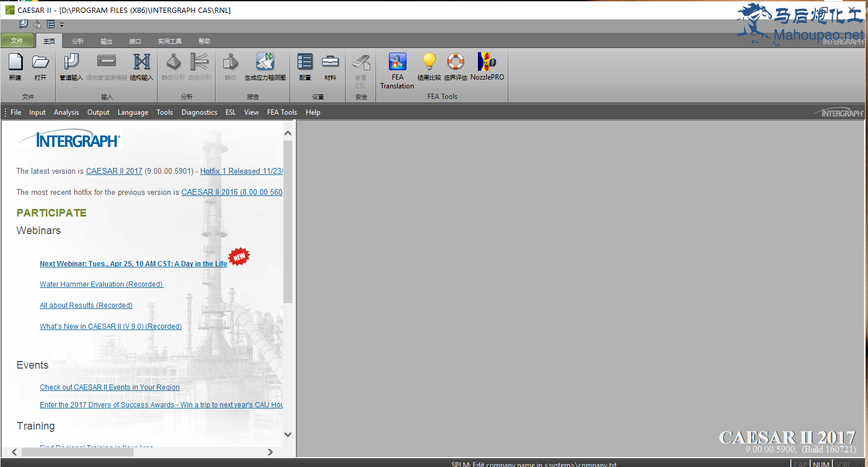
Task: Open the 材料 materials database
Action: 330,67
